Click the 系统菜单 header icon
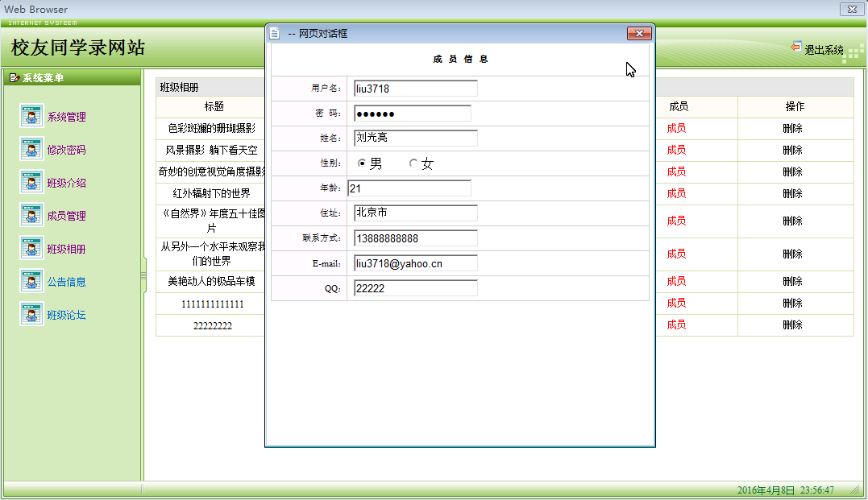This screenshot has width=868, height=500. coord(15,78)
